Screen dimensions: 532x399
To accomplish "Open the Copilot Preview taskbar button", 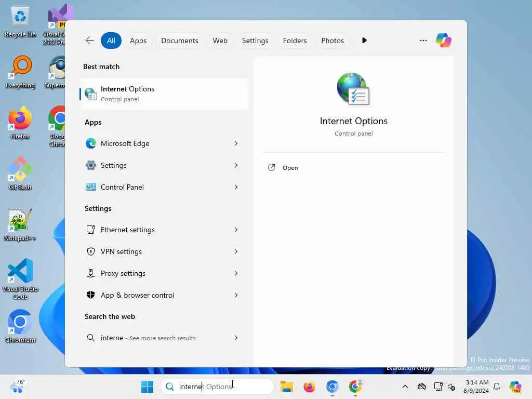I will (x=516, y=387).
